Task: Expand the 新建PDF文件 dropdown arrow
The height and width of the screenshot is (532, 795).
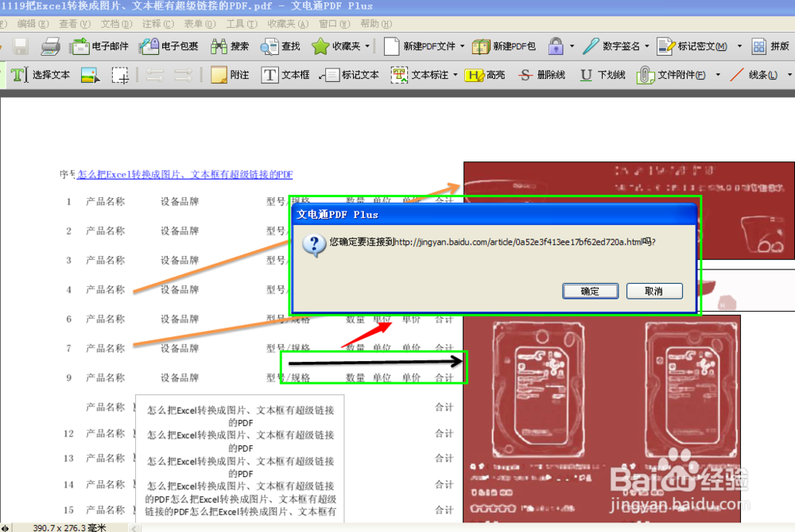Action: (x=462, y=46)
